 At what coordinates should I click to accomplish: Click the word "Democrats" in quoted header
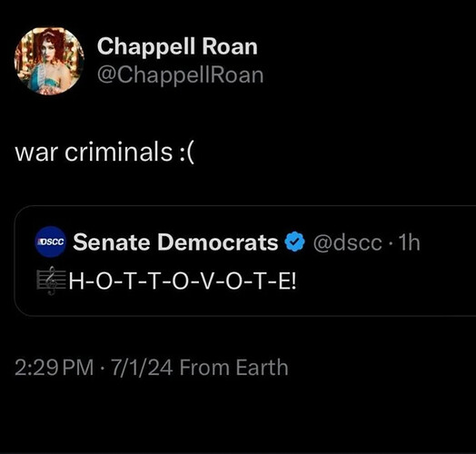coord(218,242)
